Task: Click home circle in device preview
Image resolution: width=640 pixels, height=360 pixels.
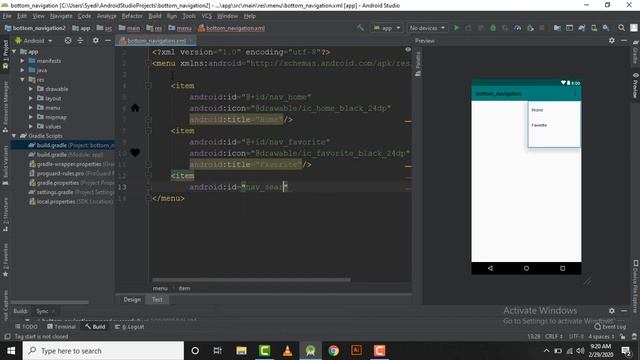Action: tap(526, 268)
